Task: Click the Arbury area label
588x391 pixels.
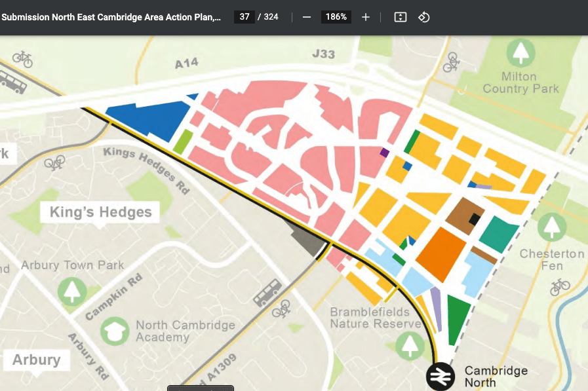Action: [x=36, y=360]
